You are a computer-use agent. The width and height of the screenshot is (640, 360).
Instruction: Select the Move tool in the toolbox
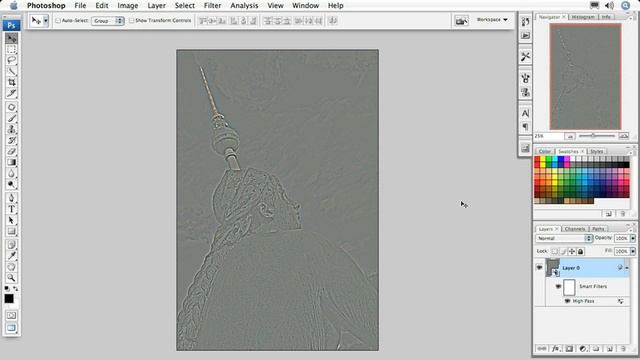pyautogui.click(x=11, y=38)
